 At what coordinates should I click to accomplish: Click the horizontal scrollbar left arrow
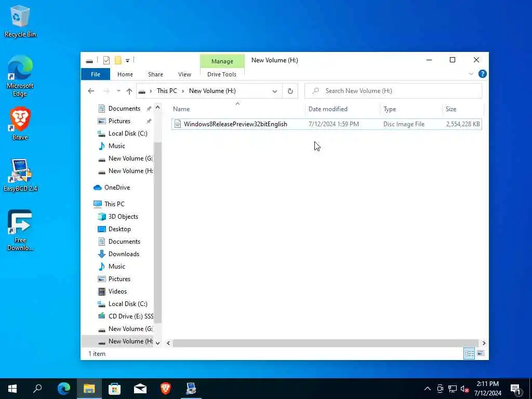(x=168, y=343)
